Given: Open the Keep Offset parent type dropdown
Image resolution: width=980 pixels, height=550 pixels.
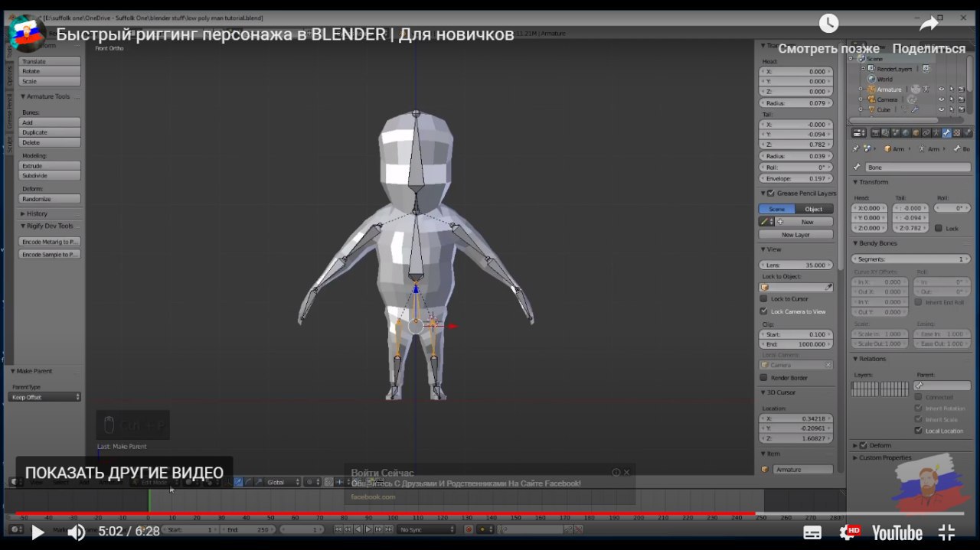Looking at the screenshot, I should click(x=46, y=397).
